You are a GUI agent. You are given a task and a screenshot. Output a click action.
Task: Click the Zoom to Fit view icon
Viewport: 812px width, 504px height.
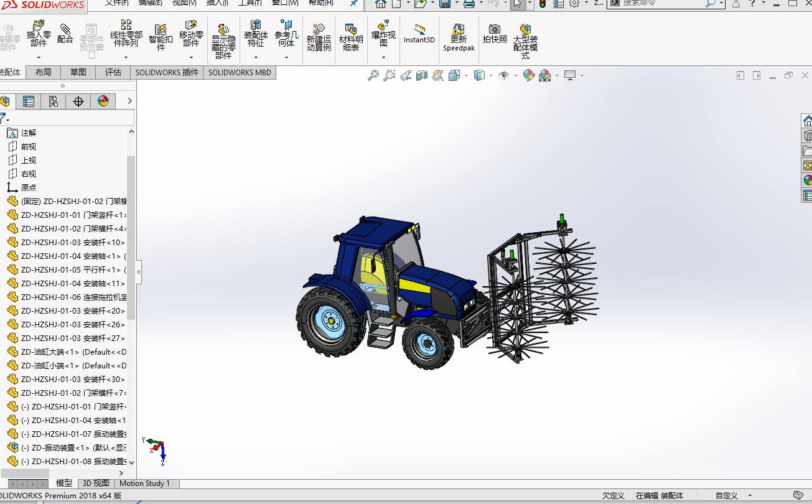click(x=373, y=75)
